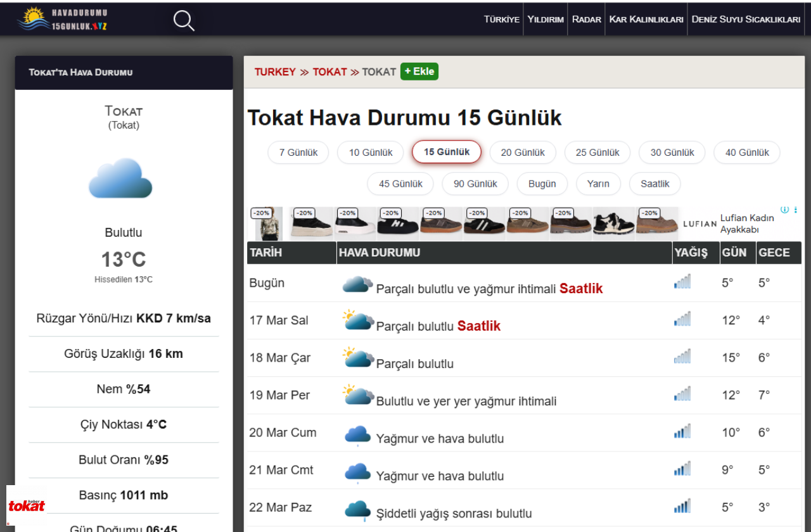This screenshot has width=811, height=532.
Task: Click the 19 Mar Per precipitation bars icon
Action: 682,394
